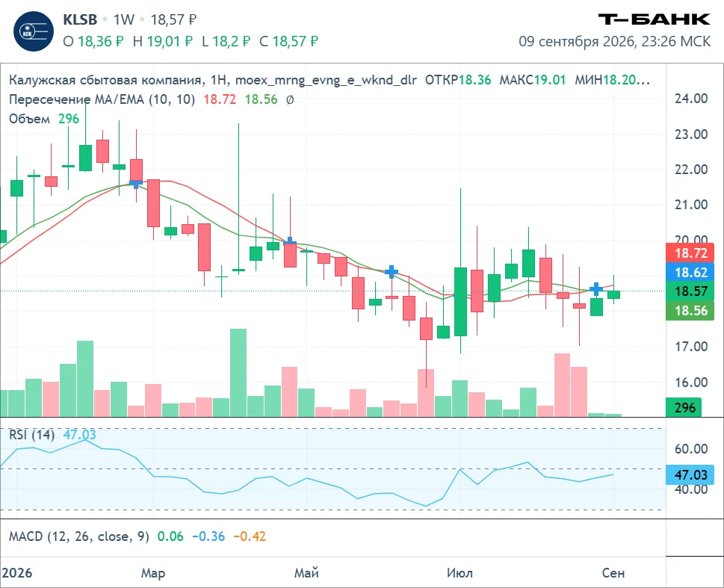Click the Июл label on time axis
The width and height of the screenshot is (724, 588).
(460, 573)
